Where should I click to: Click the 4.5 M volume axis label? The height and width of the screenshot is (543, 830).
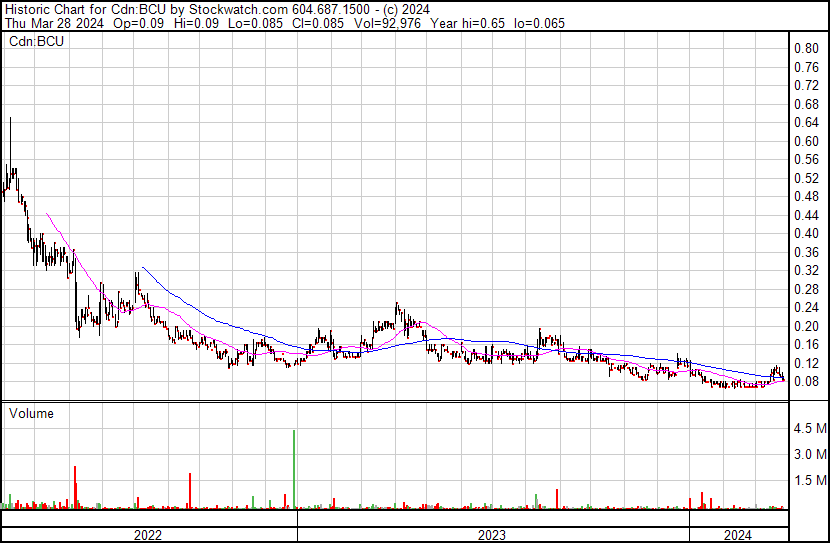[810, 428]
